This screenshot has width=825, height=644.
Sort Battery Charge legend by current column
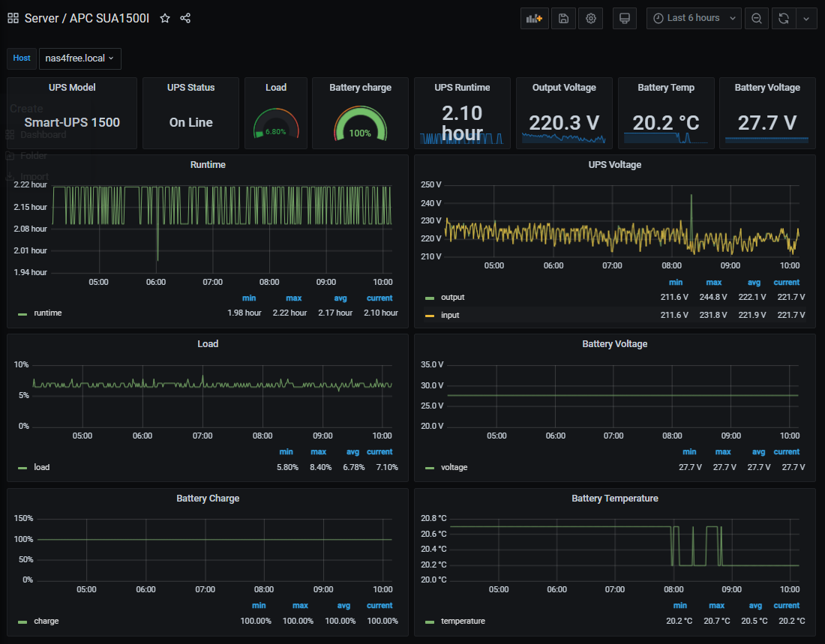coord(379,606)
